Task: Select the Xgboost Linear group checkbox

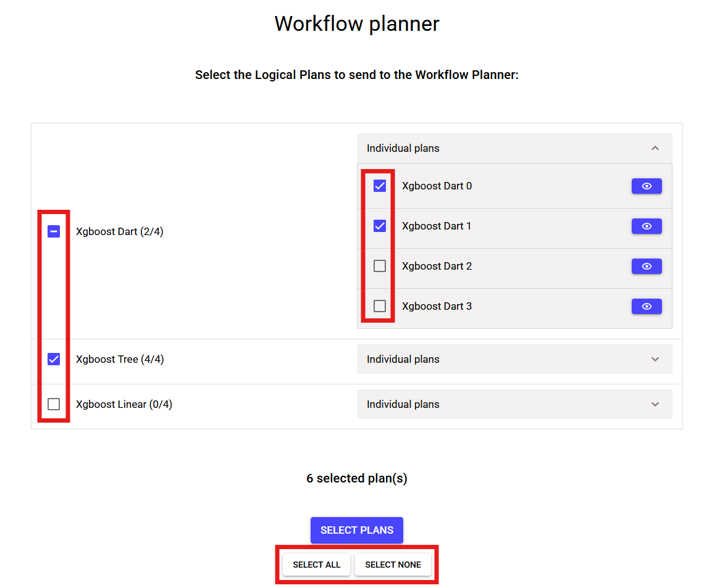Action: click(x=54, y=404)
